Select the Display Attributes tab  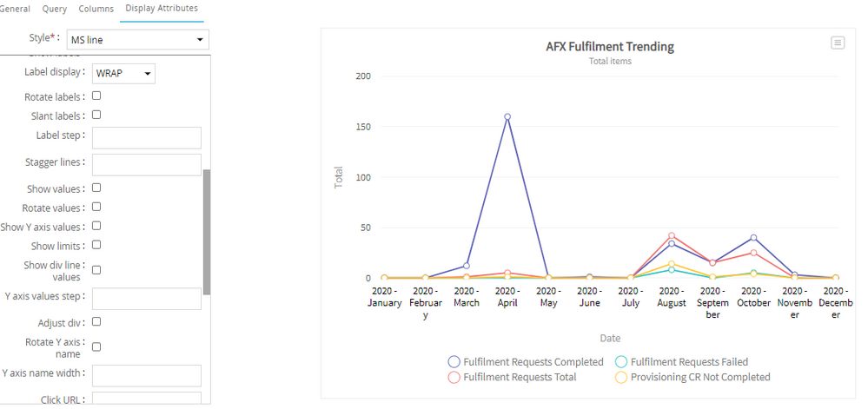pyautogui.click(x=161, y=9)
